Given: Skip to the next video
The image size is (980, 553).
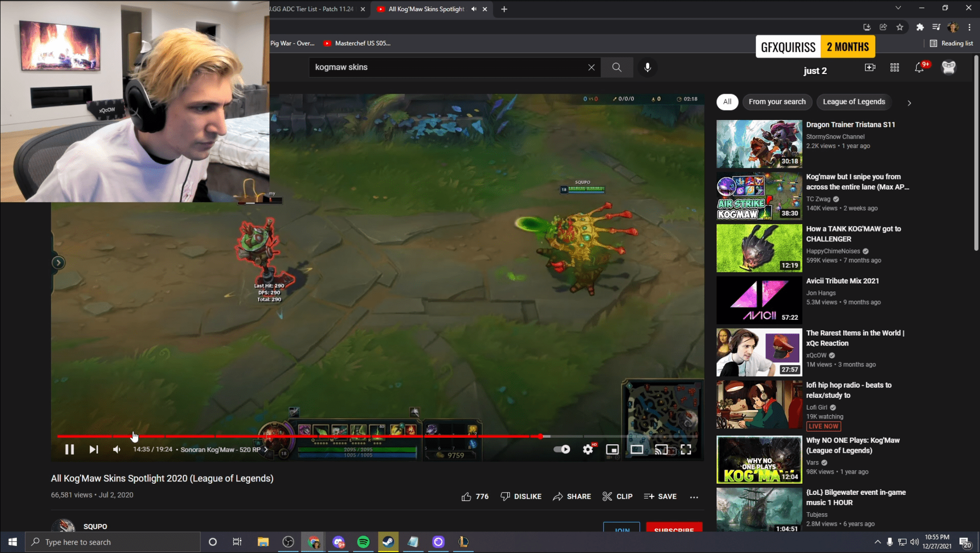Looking at the screenshot, I should click(94, 449).
